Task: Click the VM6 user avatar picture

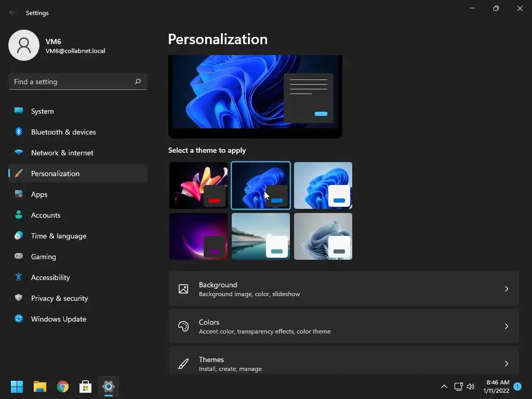Action: [x=24, y=45]
